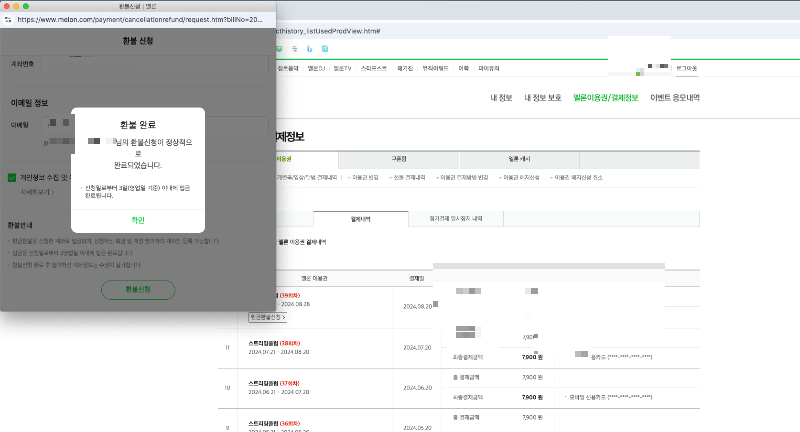This screenshot has width=800, height=432.
Task: Click payment date 2024.06.20 in row 10
Action: coord(417,388)
